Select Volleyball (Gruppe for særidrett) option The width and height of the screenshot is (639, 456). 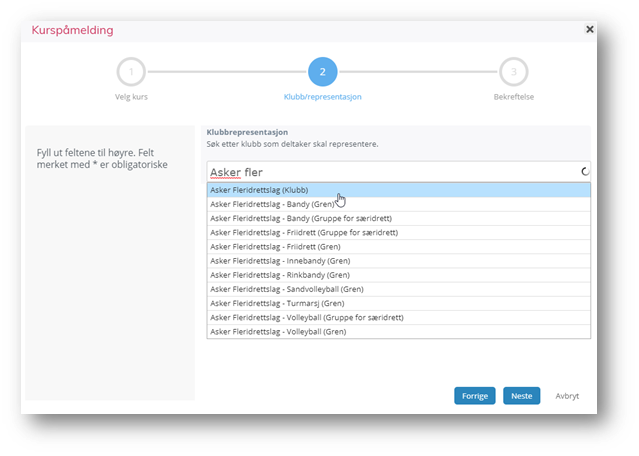(x=398, y=317)
